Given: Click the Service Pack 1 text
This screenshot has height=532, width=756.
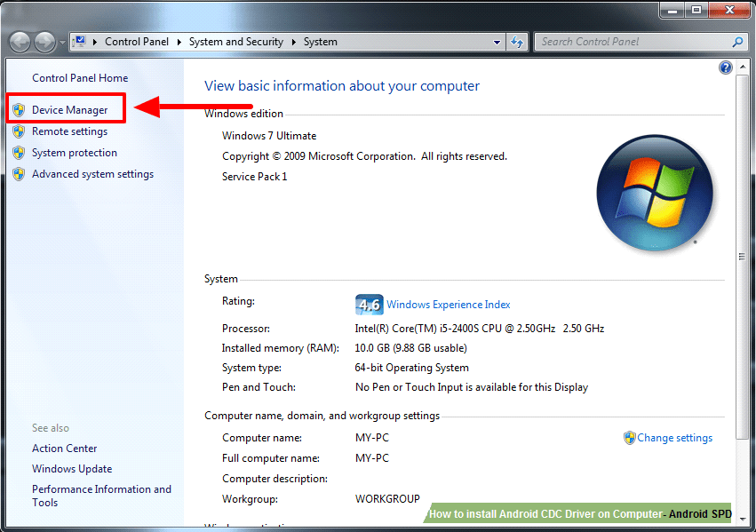Looking at the screenshot, I should pos(254,177).
